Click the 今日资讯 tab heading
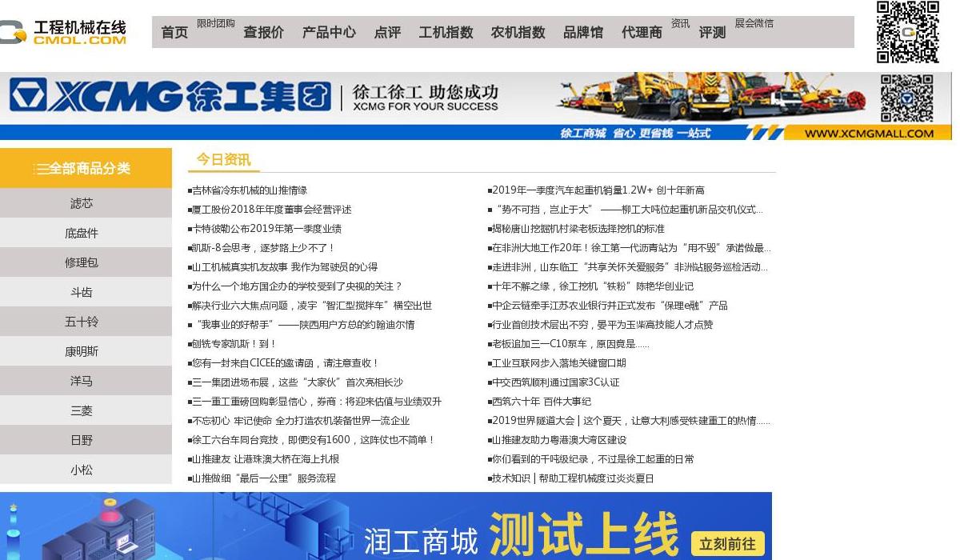The height and width of the screenshot is (560, 960). tap(223, 159)
